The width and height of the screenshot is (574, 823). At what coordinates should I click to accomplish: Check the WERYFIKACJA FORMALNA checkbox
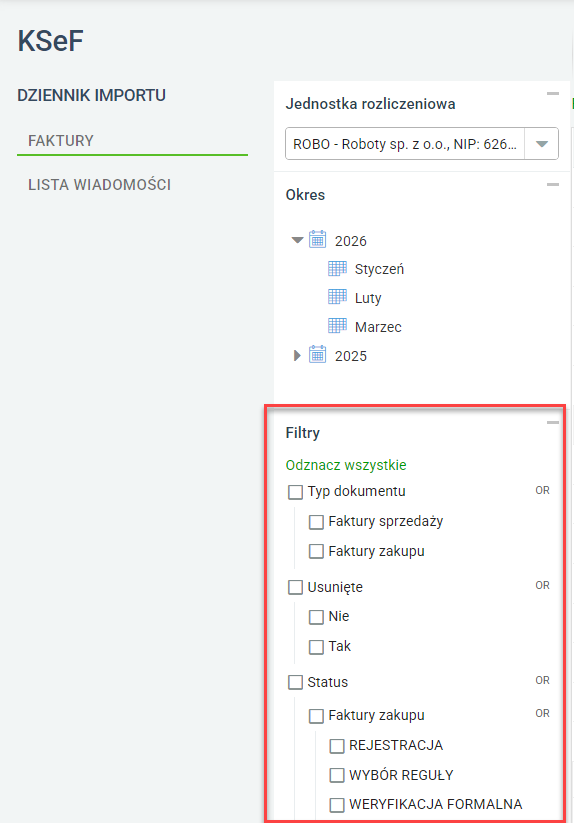[337, 805]
